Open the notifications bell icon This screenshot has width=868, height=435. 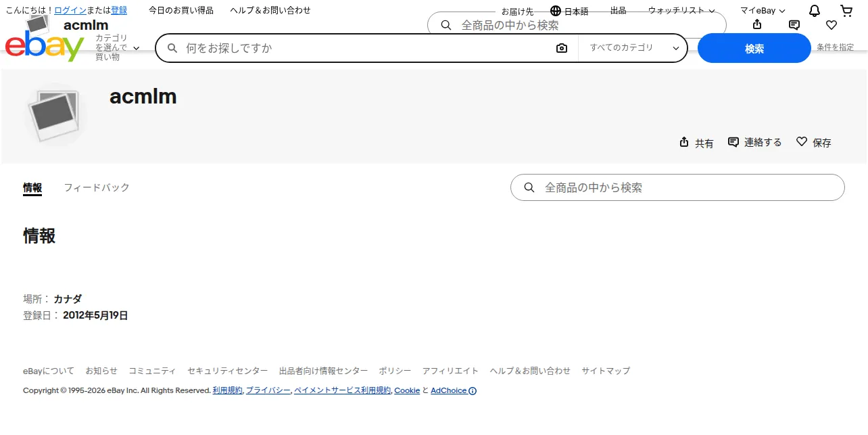click(x=815, y=11)
